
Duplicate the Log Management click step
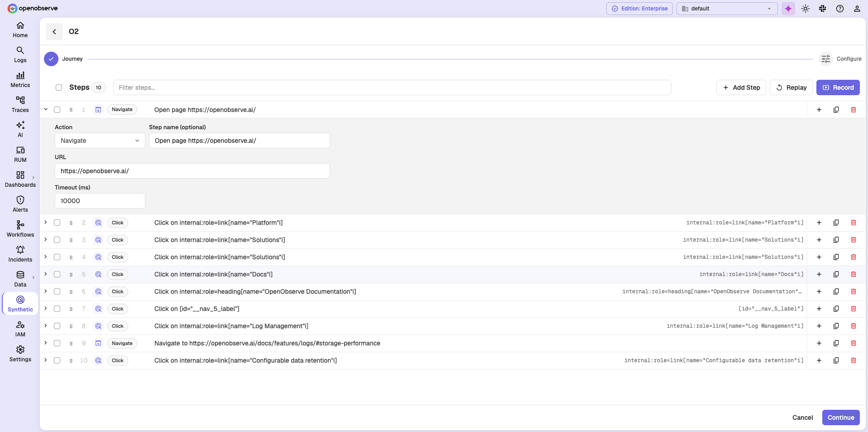point(836,326)
